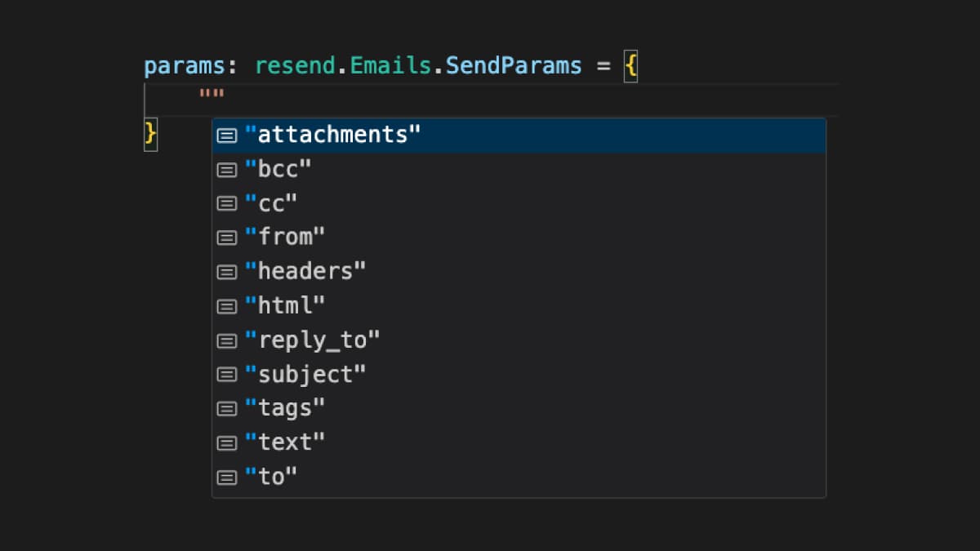Click the opening curly brace after equals sign

(x=630, y=65)
